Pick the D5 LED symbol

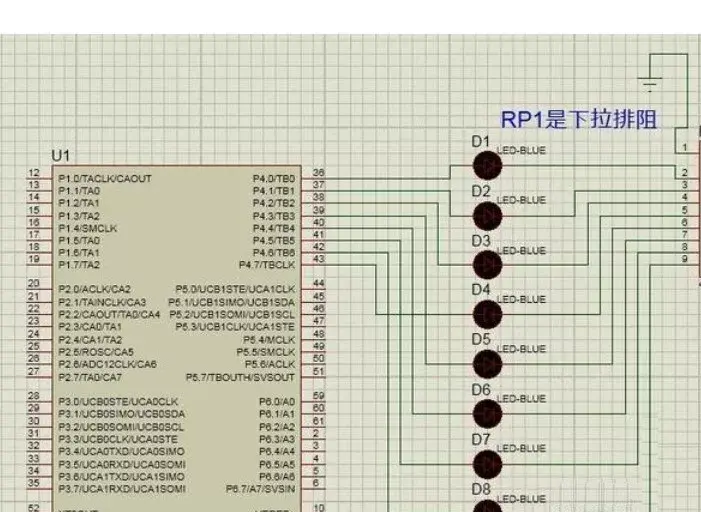tap(487, 364)
